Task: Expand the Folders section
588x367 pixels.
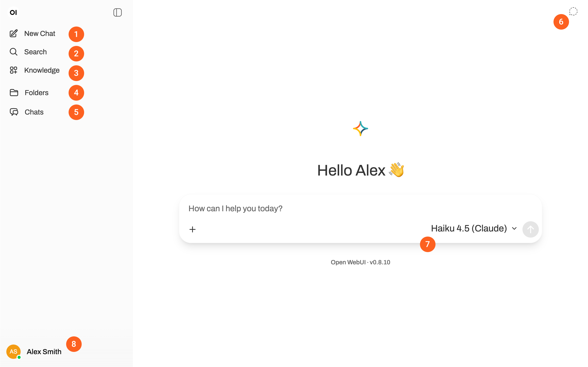Action: point(36,92)
